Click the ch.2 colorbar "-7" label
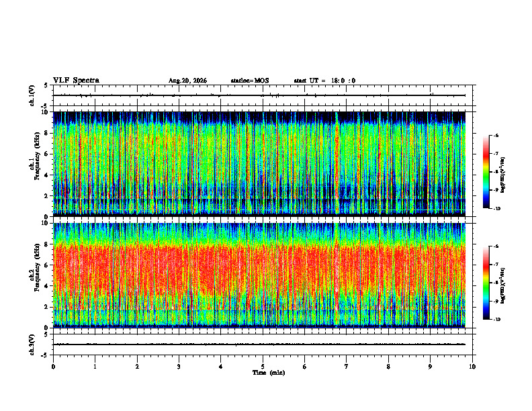Image resolution: width=532 pixels, height=411 pixels. pyautogui.click(x=496, y=265)
